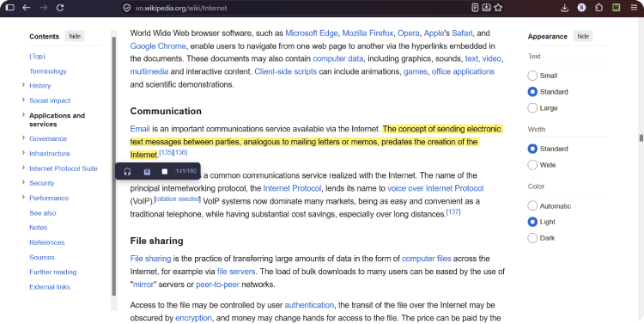Go to Notes section
The height and width of the screenshot is (324, 644).
(38, 228)
